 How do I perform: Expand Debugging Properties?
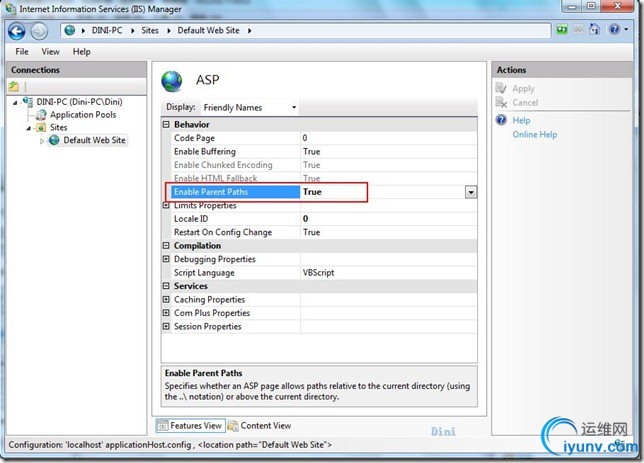(166, 259)
